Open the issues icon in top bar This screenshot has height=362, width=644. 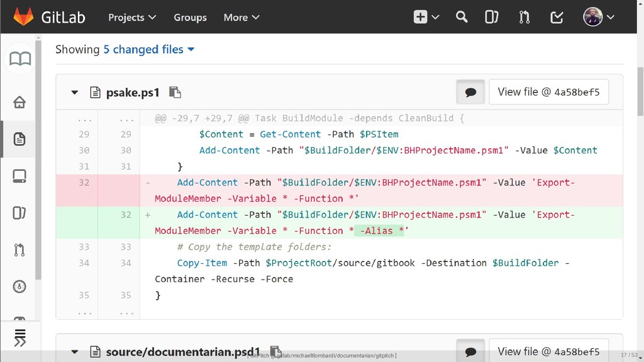492,17
